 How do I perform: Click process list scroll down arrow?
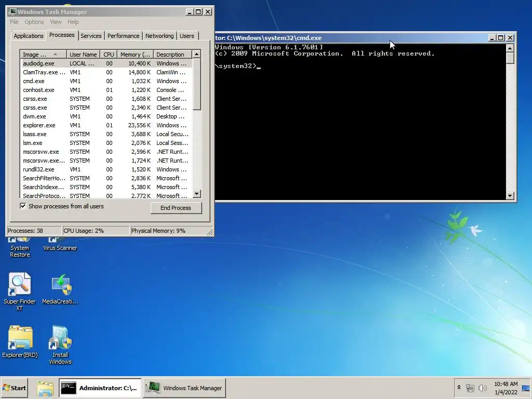(197, 194)
